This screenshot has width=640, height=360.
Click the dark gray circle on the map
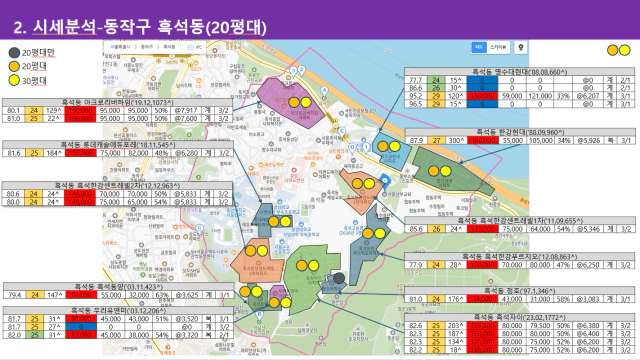coord(339,278)
